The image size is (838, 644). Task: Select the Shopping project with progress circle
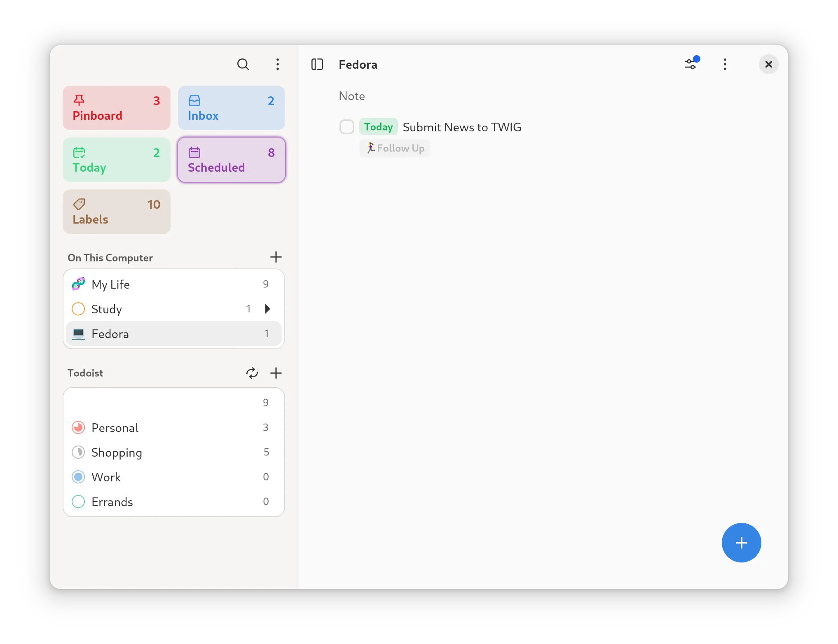pos(117,453)
